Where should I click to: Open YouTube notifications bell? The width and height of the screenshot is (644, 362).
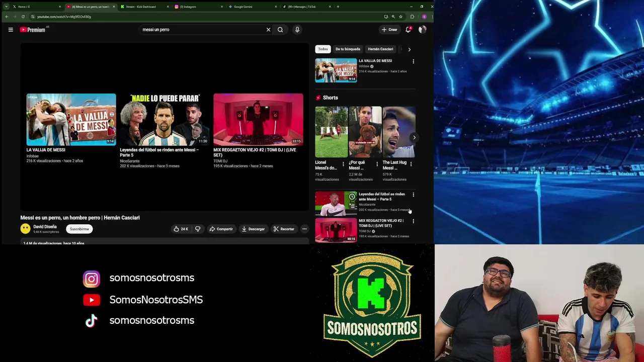408,30
